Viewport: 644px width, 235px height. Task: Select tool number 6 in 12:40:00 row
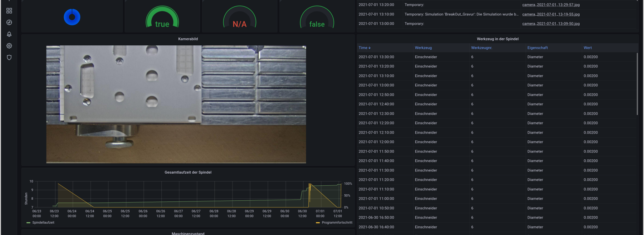pyautogui.click(x=472, y=104)
